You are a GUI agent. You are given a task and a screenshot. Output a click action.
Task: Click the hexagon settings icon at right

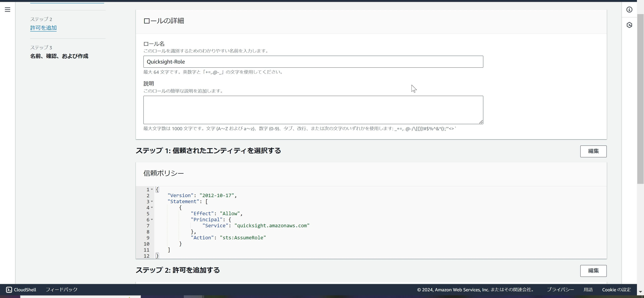[629, 25]
